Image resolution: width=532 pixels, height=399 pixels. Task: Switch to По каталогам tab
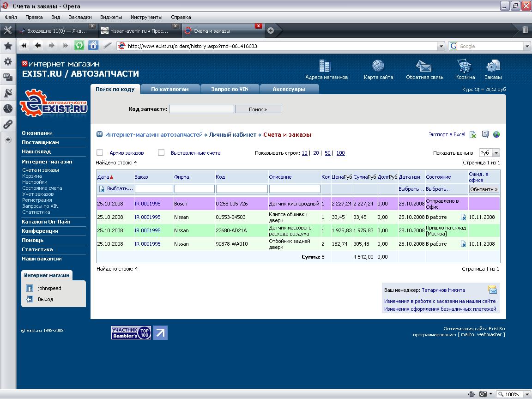[169, 89]
